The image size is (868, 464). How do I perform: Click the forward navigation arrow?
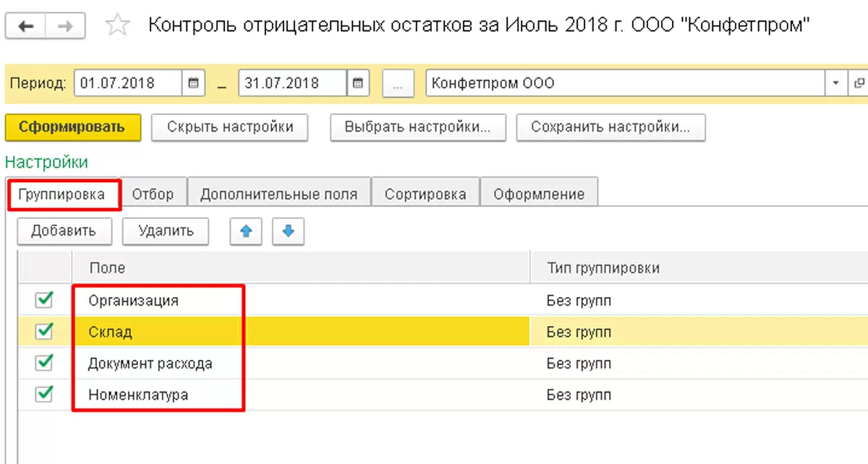pos(65,27)
